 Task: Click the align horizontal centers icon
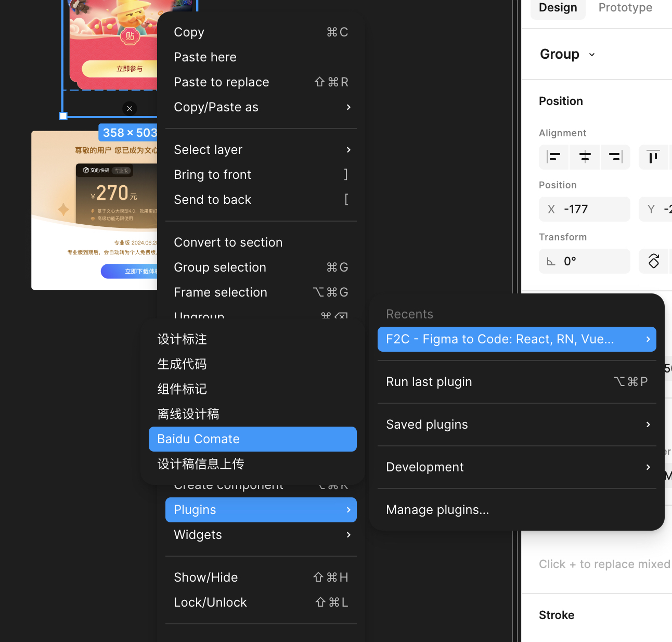click(585, 157)
